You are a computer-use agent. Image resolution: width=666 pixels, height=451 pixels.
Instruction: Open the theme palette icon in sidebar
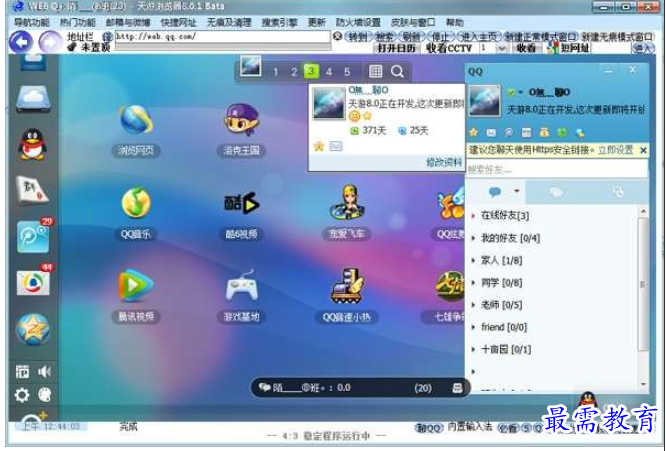(x=45, y=395)
